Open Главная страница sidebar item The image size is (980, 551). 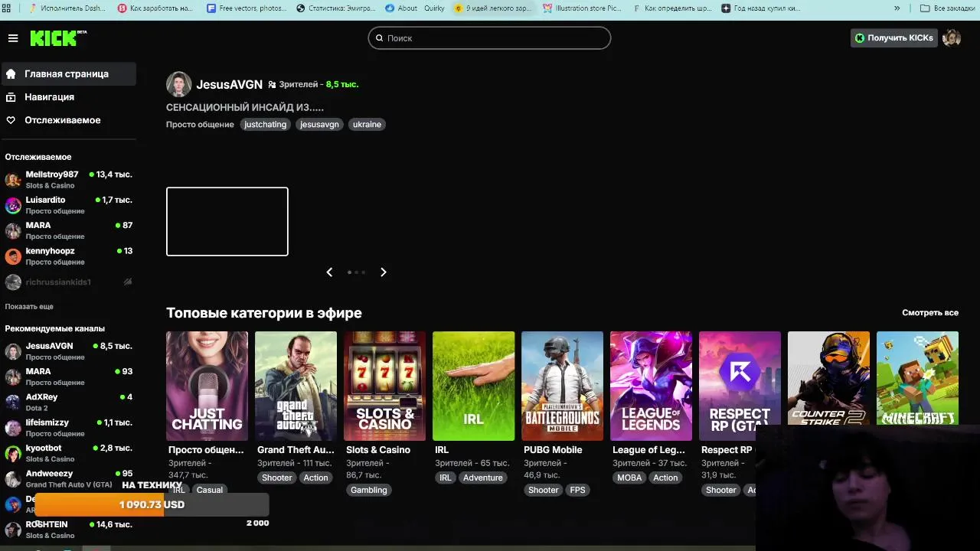pyautogui.click(x=69, y=74)
